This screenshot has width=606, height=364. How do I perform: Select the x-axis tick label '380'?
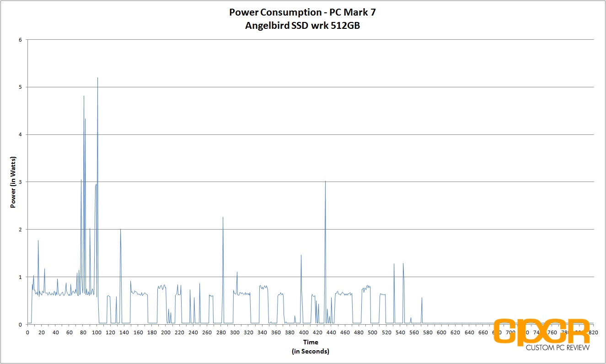point(290,332)
